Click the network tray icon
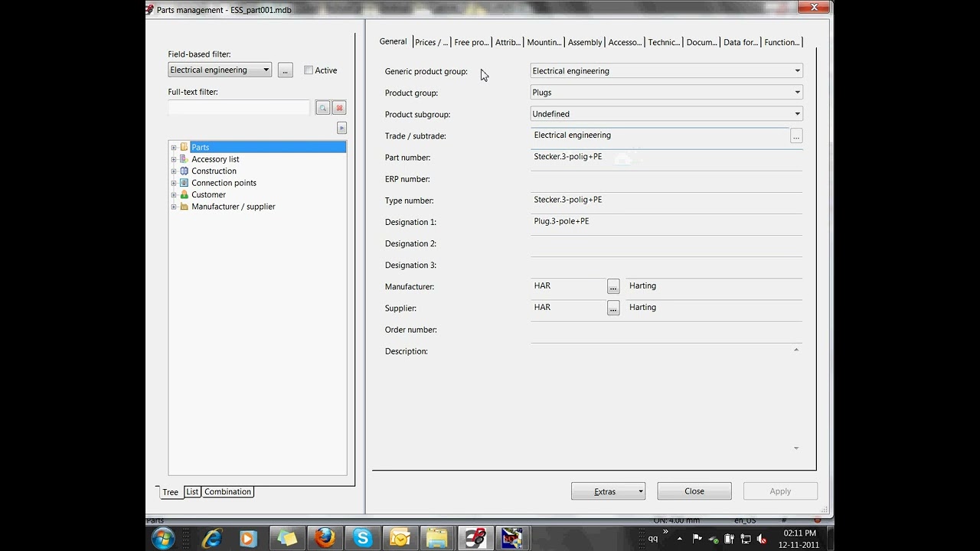The height and width of the screenshot is (551, 980). coord(746,538)
